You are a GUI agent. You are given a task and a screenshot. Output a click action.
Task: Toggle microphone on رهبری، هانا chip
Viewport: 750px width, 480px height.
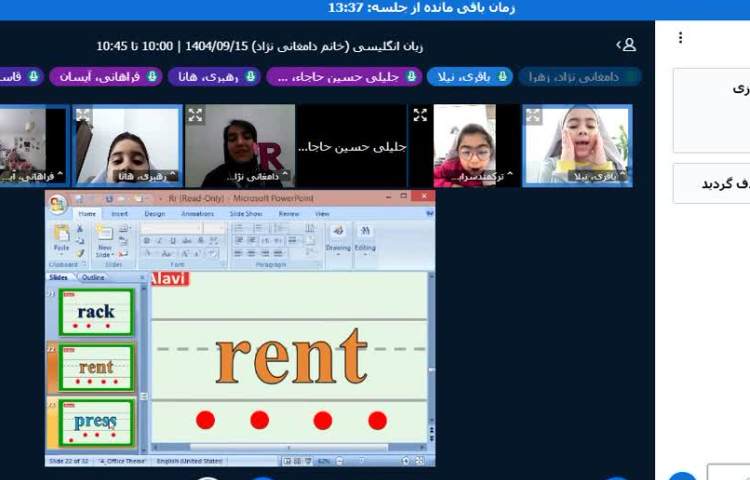click(252, 77)
